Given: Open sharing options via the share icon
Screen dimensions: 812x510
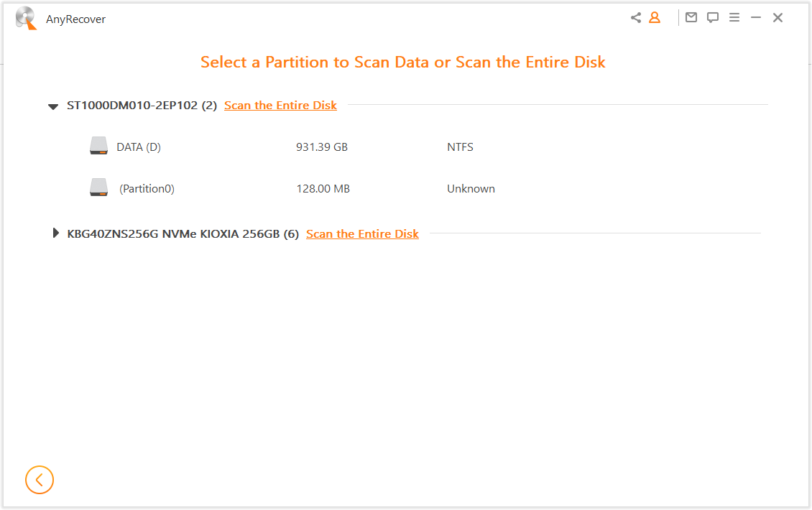Looking at the screenshot, I should 635,17.
